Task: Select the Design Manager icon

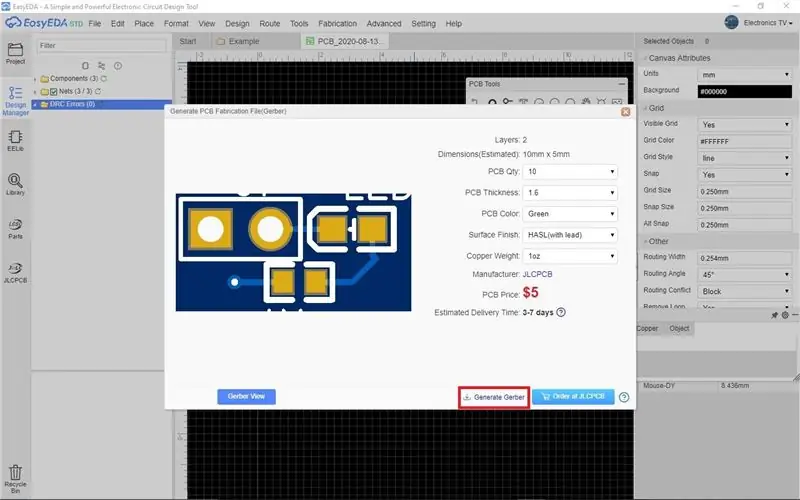Action: [15, 101]
